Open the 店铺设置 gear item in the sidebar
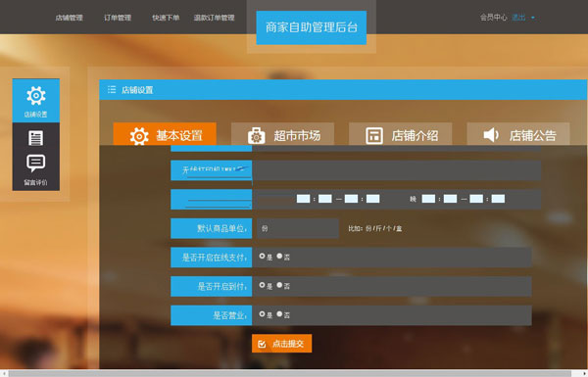 [x=35, y=101]
